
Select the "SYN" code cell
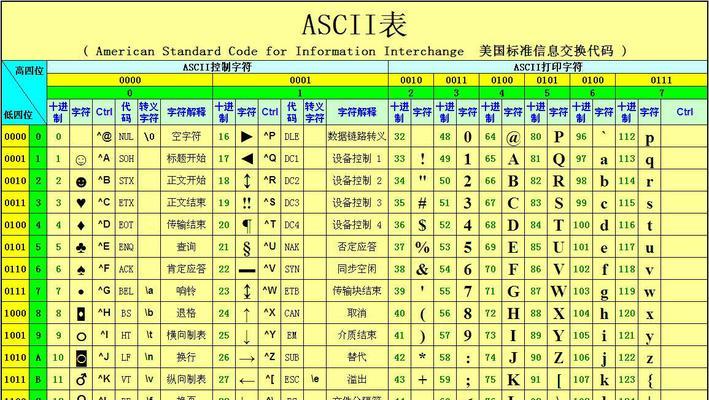292,269
